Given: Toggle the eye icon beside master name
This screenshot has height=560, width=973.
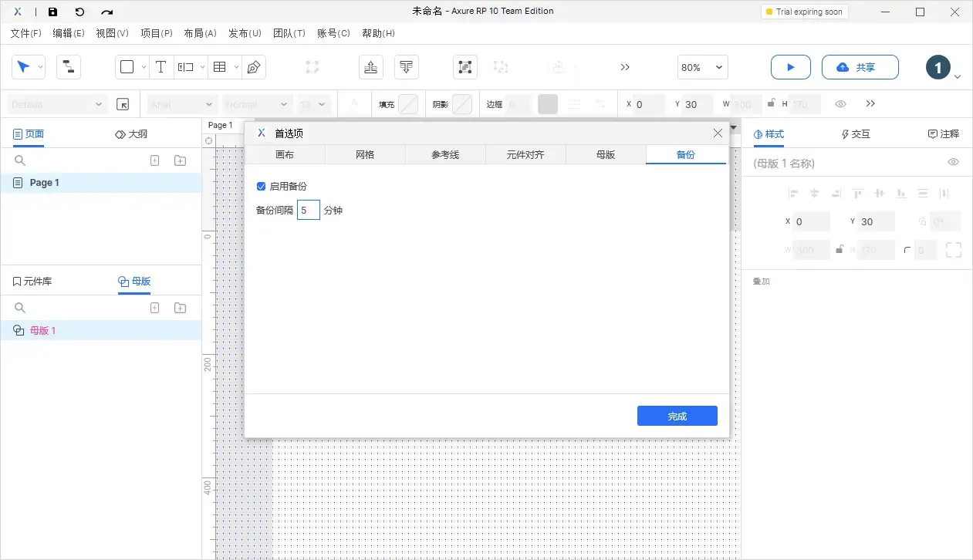Looking at the screenshot, I should click(953, 162).
